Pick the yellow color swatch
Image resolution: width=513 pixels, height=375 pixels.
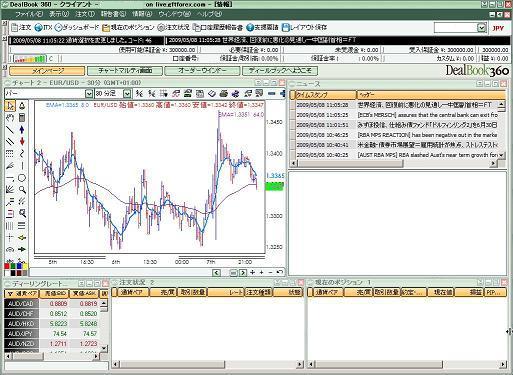tap(24, 266)
